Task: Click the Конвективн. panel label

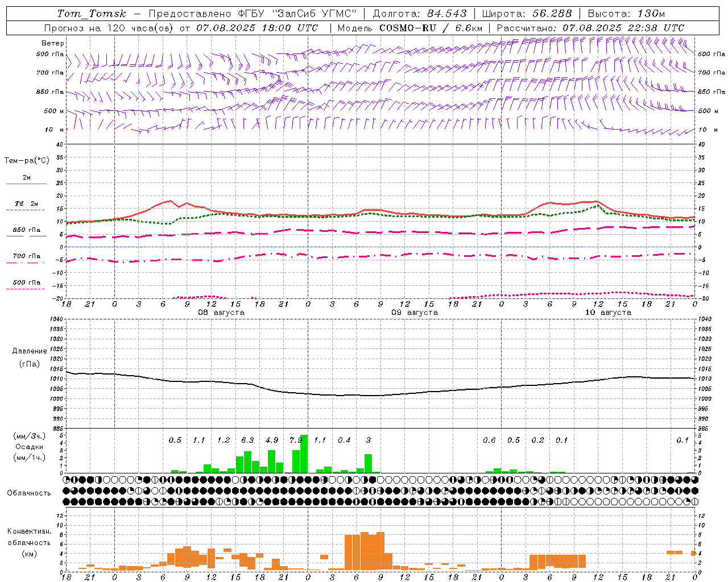Action: coord(29,531)
